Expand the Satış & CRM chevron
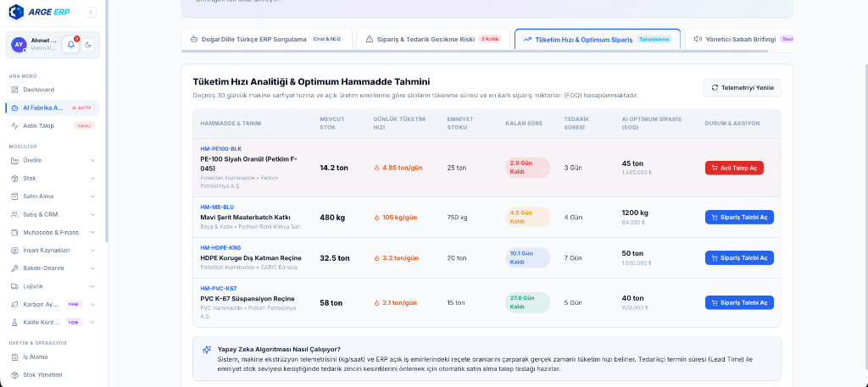The width and height of the screenshot is (868, 387). (x=92, y=214)
